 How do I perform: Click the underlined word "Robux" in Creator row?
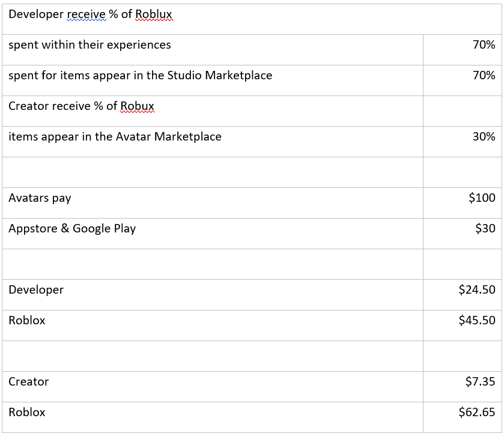[x=137, y=106]
